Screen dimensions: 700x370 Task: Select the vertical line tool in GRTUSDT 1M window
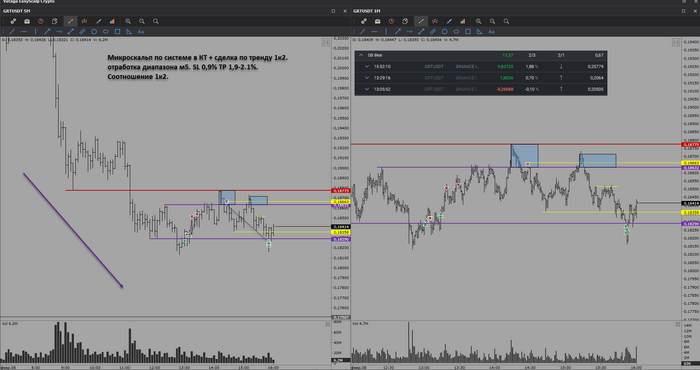[386, 32]
